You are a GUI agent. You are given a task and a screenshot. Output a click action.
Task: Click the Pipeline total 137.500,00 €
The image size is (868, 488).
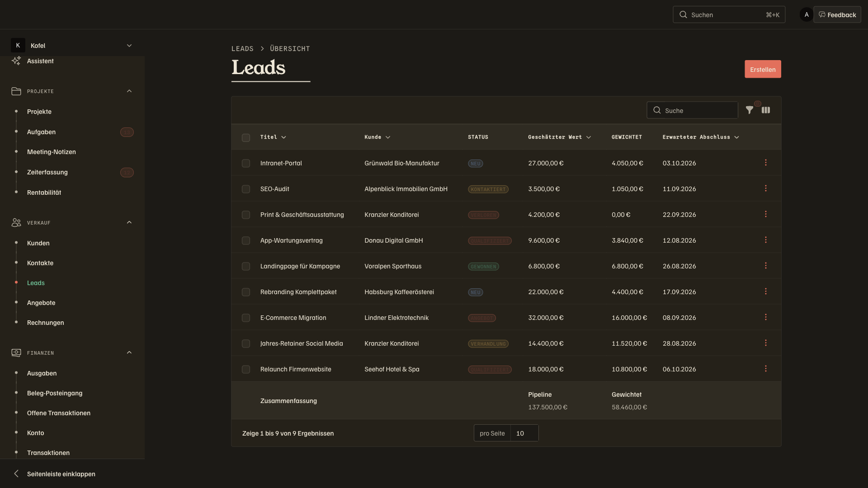pyautogui.click(x=547, y=407)
